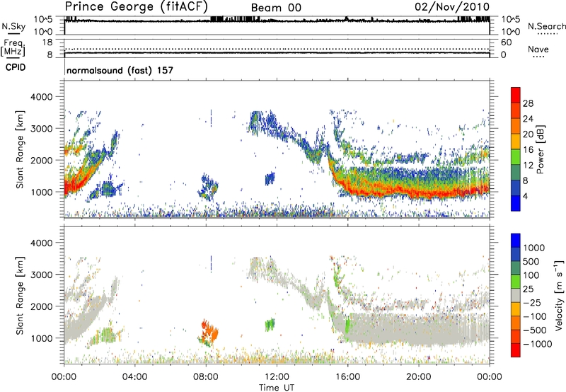Image resolution: width=566 pixels, height=392 pixels.
Task: Select the '08:00' time tick label
Action: click(x=206, y=377)
